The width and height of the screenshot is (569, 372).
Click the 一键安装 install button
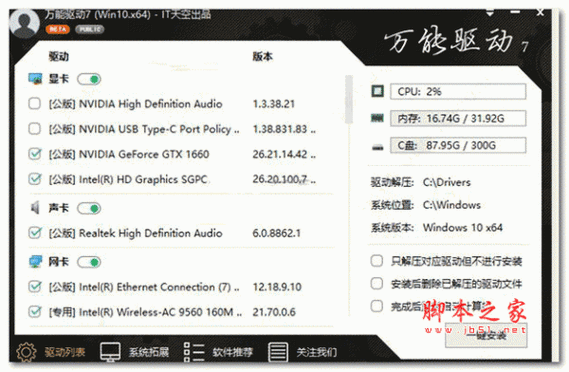(x=486, y=335)
